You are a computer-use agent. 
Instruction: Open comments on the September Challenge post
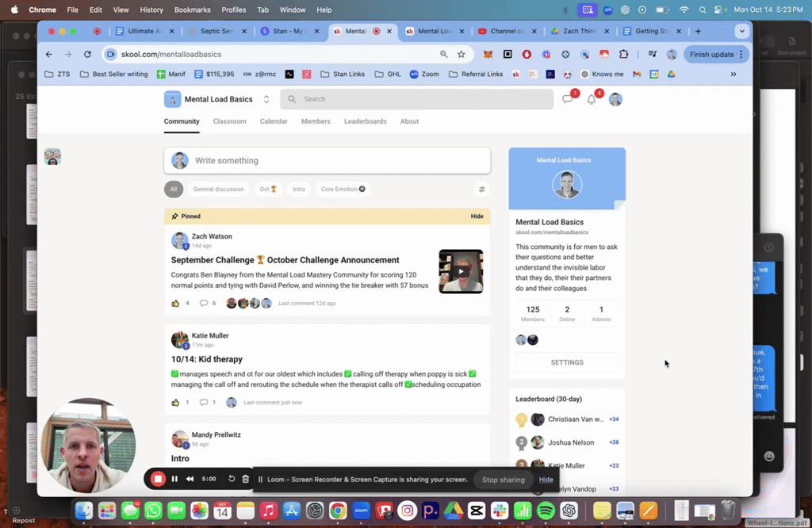click(204, 303)
